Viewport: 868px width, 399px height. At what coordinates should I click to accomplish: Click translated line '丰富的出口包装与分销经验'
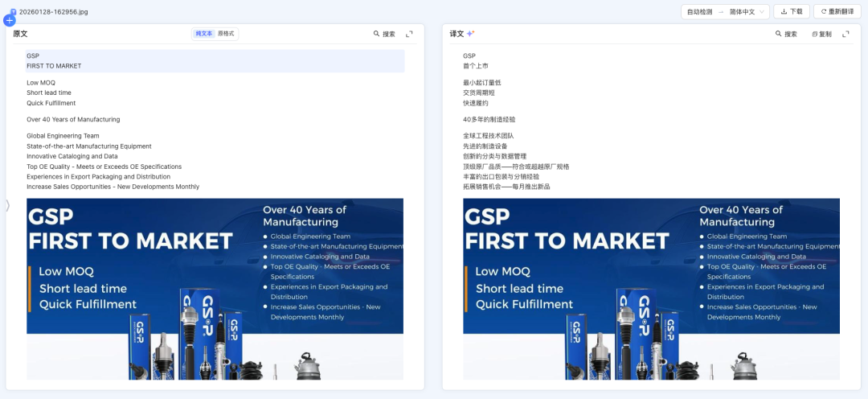pyautogui.click(x=501, y=177)
